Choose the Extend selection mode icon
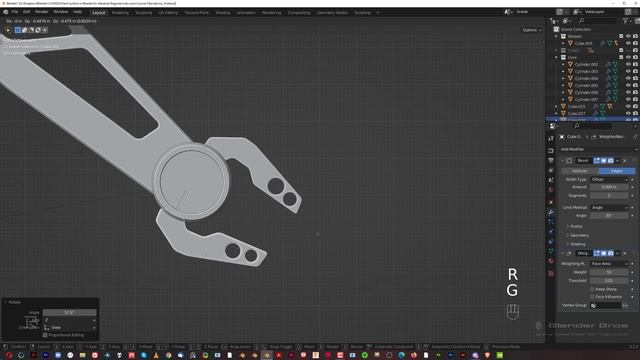Image resolution: width=640 pixels, height=360 pixels. 24,30
